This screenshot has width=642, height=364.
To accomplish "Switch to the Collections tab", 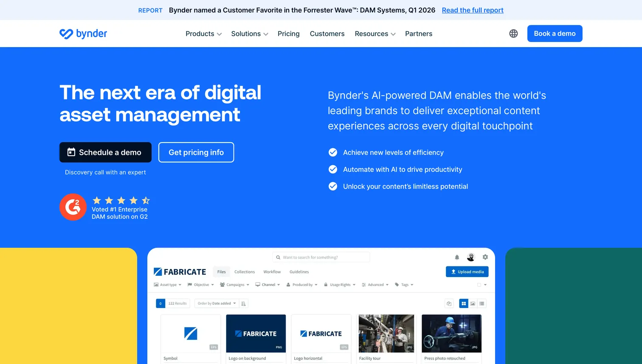I will coord(245,272).
